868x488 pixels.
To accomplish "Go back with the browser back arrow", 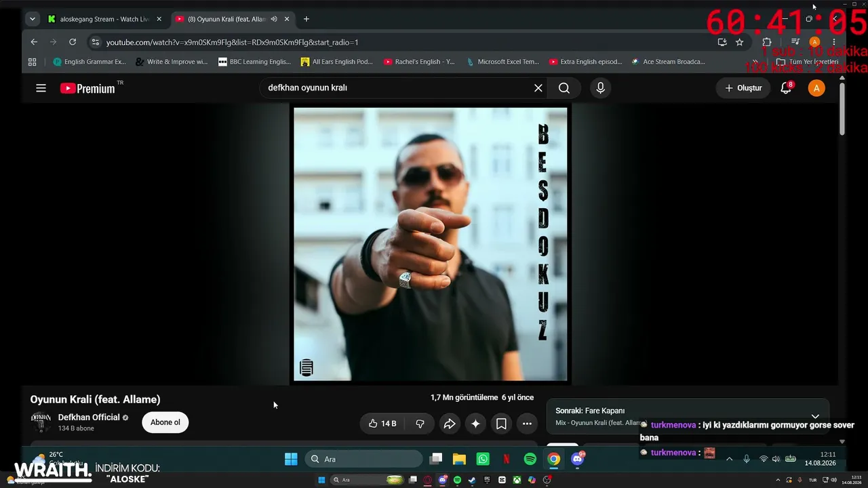I will tap(34, 42).
